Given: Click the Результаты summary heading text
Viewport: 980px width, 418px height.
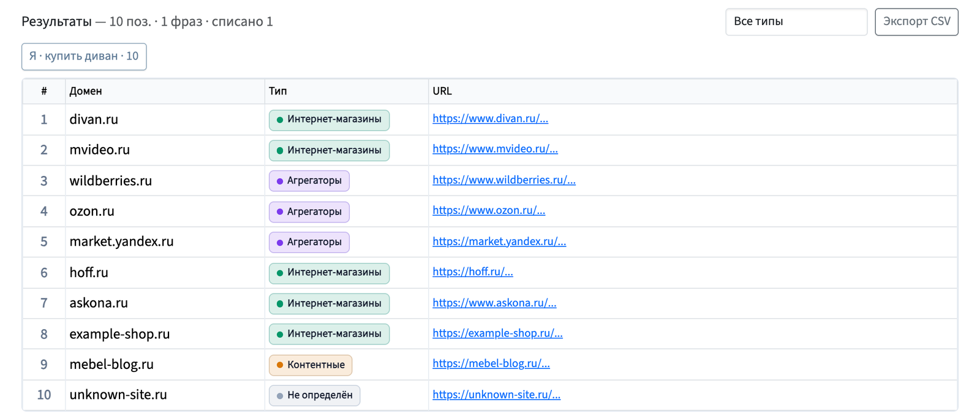Looking at the screenshot, I should click(x=147, y=21).
